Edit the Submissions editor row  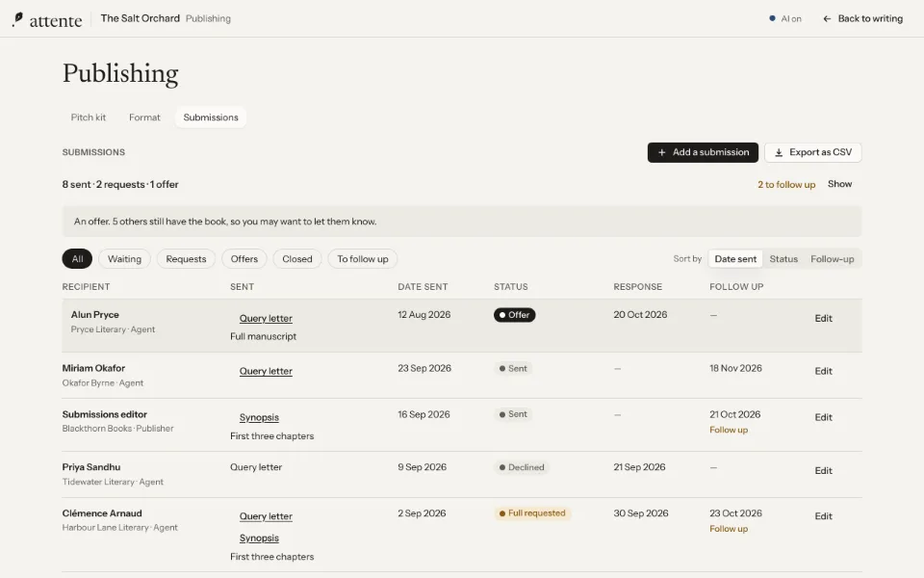pyautogui.click(x=823, y=417)
